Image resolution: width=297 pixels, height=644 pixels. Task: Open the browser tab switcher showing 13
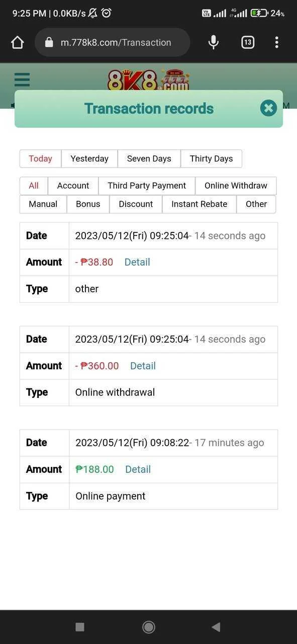click(247, 42)
